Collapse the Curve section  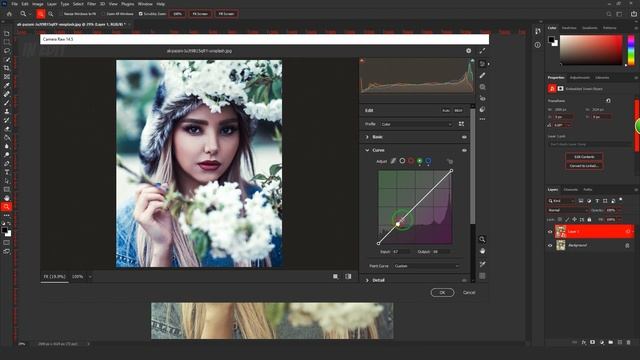coord(367,150)
